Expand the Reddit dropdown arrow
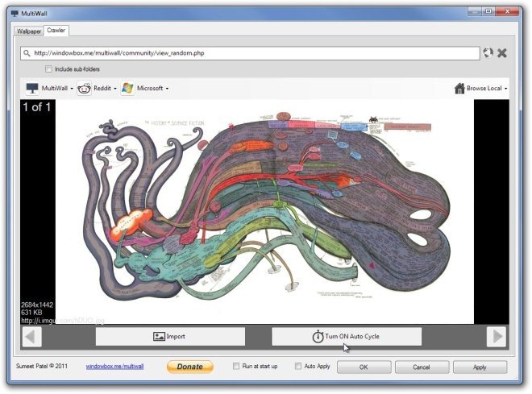 (x=115, y=89)
